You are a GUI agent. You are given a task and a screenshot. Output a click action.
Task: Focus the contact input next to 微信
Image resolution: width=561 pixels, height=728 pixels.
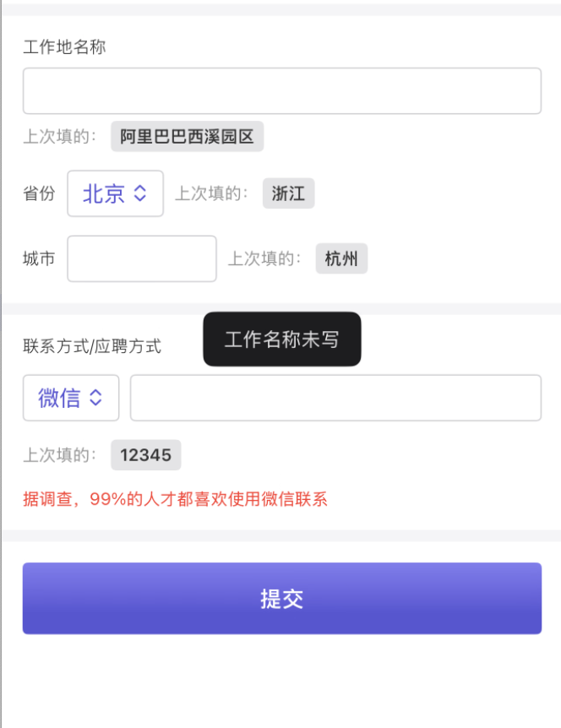335,398
